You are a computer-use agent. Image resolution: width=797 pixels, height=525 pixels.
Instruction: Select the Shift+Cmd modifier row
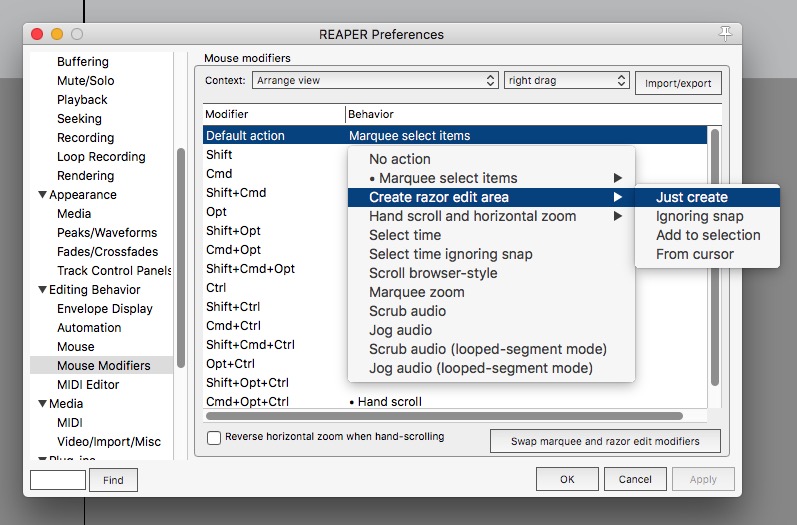click(274, 193)
